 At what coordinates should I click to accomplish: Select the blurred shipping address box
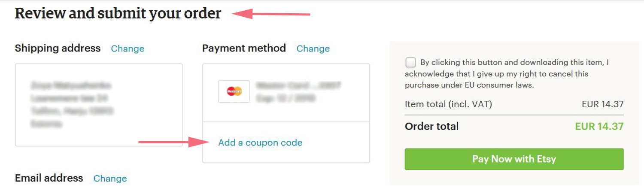(99, 105)
